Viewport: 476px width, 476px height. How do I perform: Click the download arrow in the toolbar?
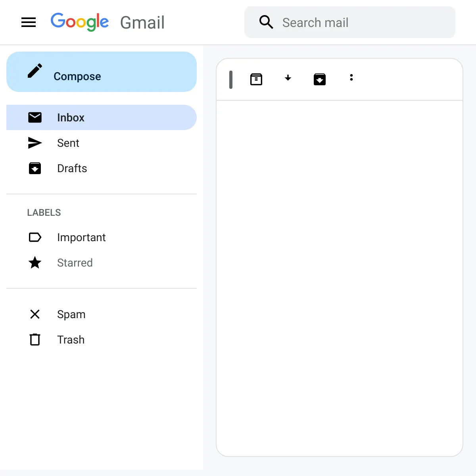coord(288,79)
